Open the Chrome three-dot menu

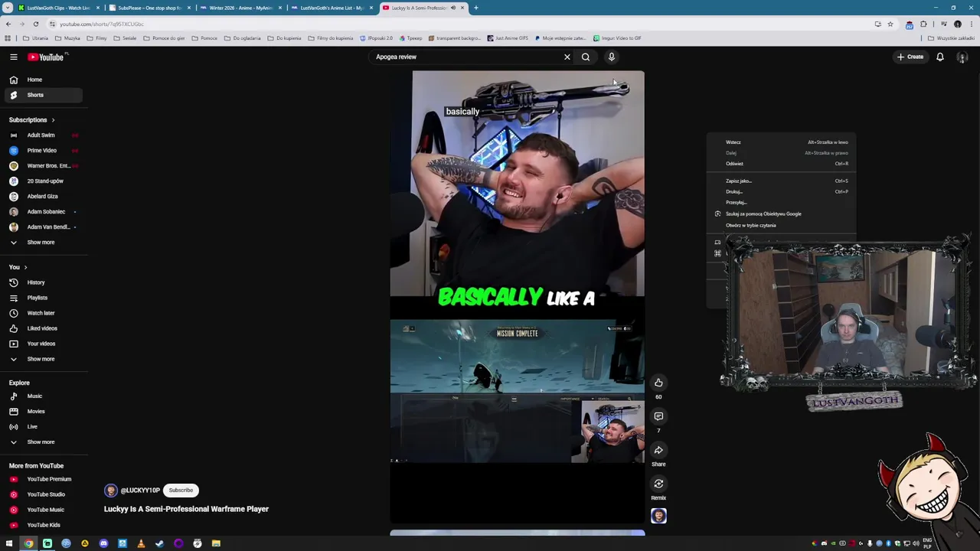[971, 24]
